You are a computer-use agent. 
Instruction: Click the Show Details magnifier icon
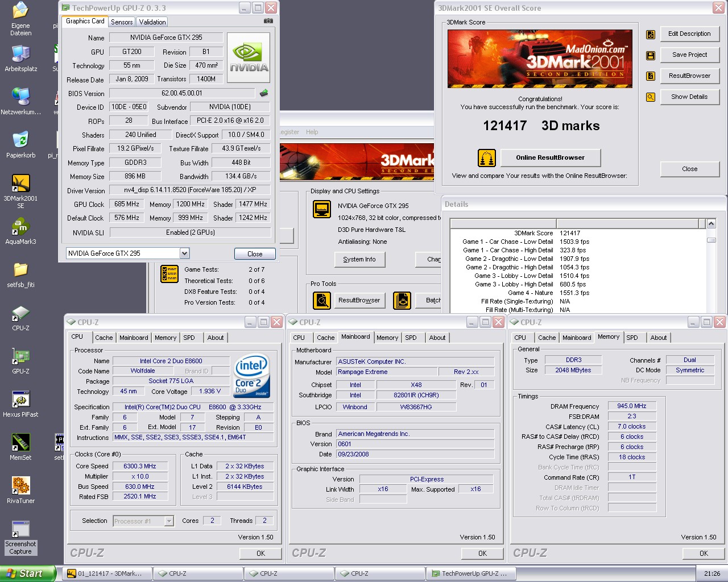[651, 97]
